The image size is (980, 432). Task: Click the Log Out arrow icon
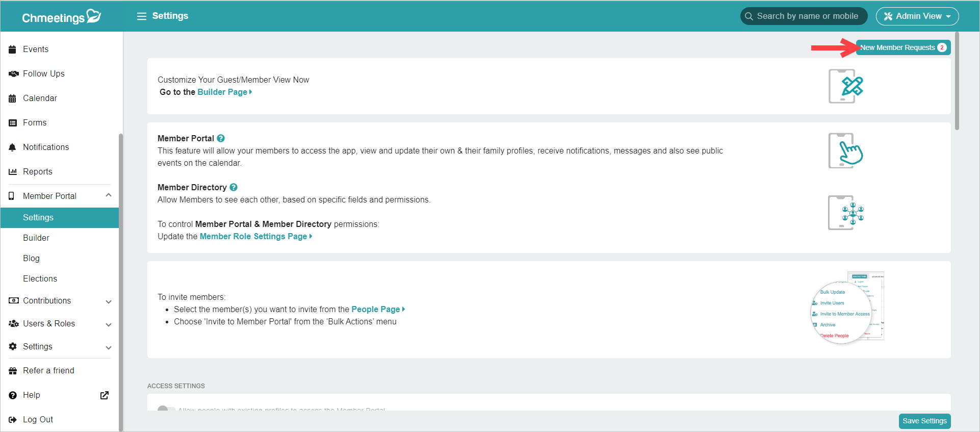click(13, 420)
